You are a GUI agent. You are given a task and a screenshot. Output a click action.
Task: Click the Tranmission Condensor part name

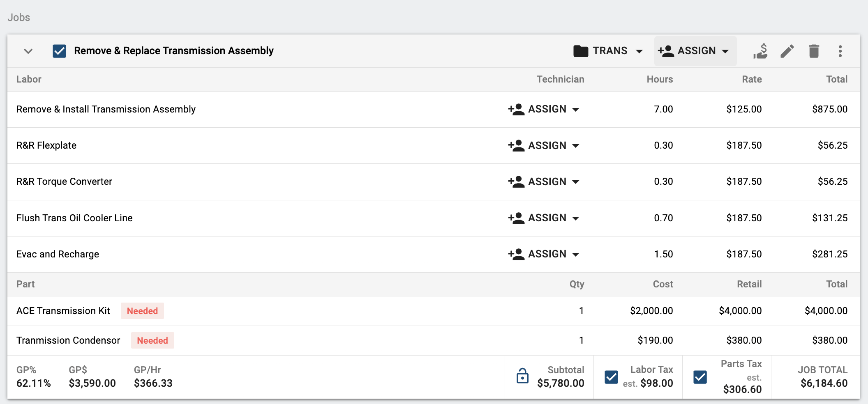(68, 340)
